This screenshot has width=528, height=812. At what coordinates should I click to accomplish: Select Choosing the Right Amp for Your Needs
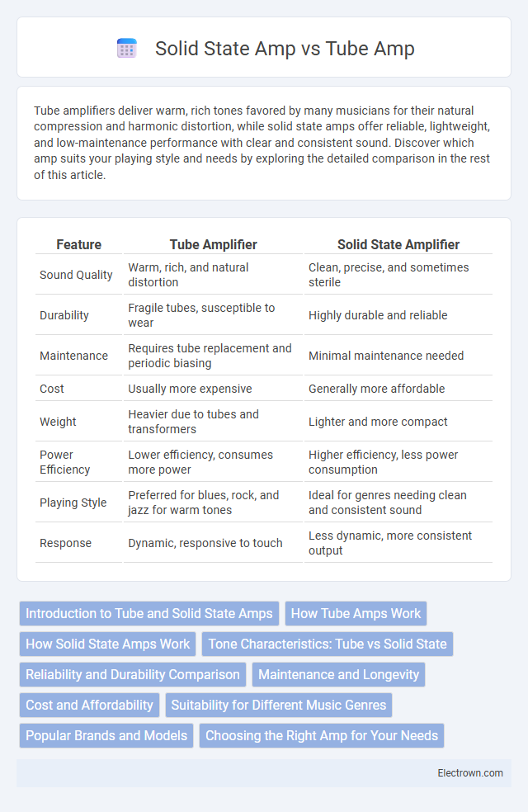pos(322,735)
